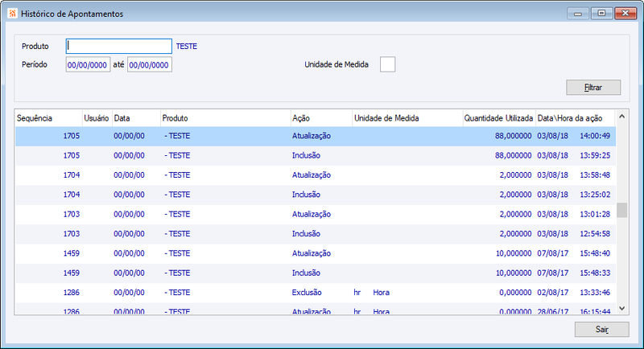Click the TESTE label beside the Produto field

(187, 47)
